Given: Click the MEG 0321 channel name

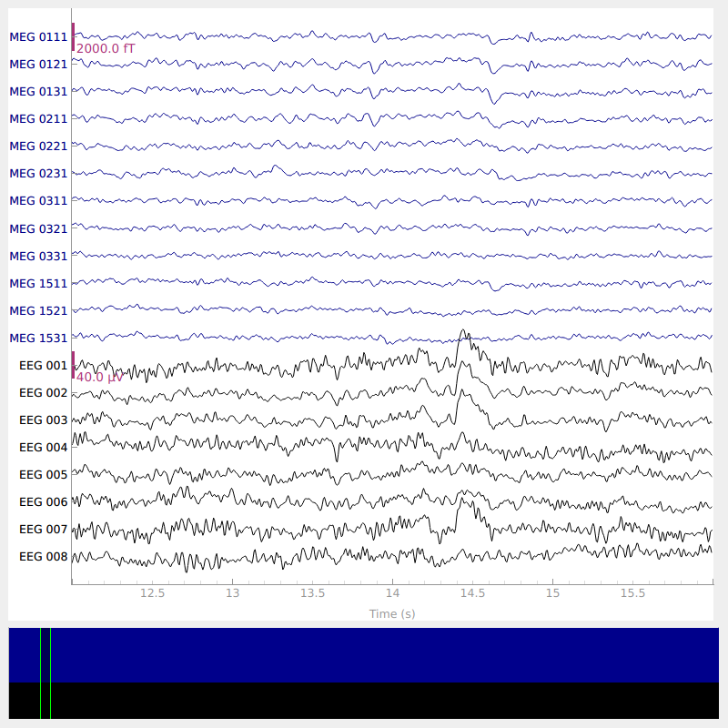Looking at the screenshot, I should coord(38,228).
